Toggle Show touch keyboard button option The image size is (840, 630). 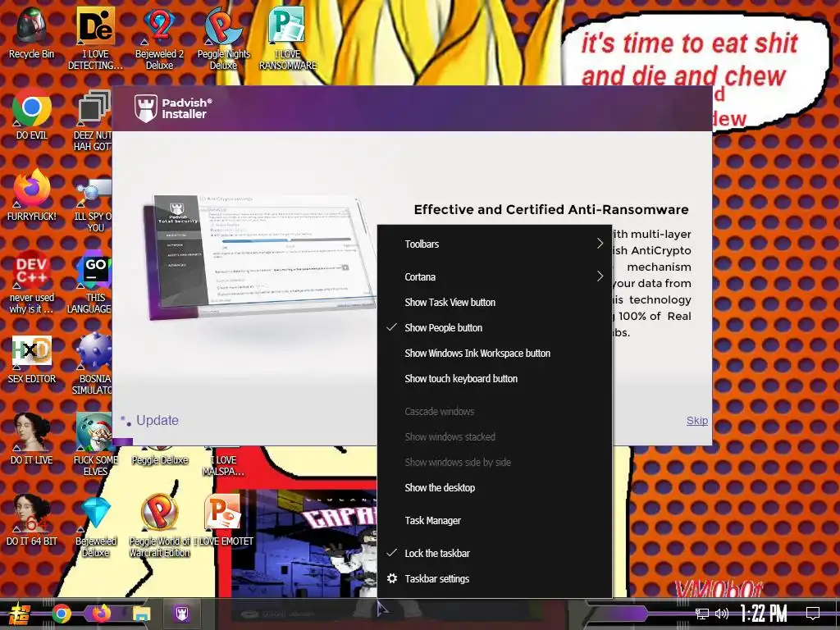point(495,379)
